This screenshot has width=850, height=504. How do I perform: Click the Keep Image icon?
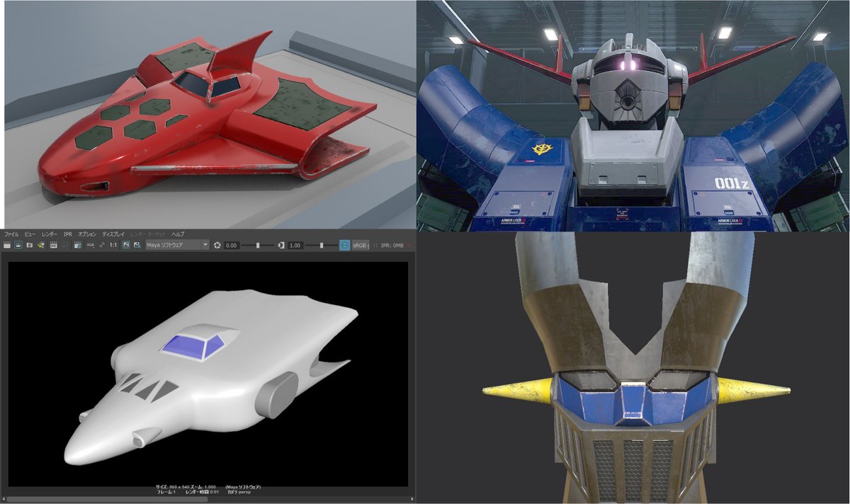tap(125, 245)
